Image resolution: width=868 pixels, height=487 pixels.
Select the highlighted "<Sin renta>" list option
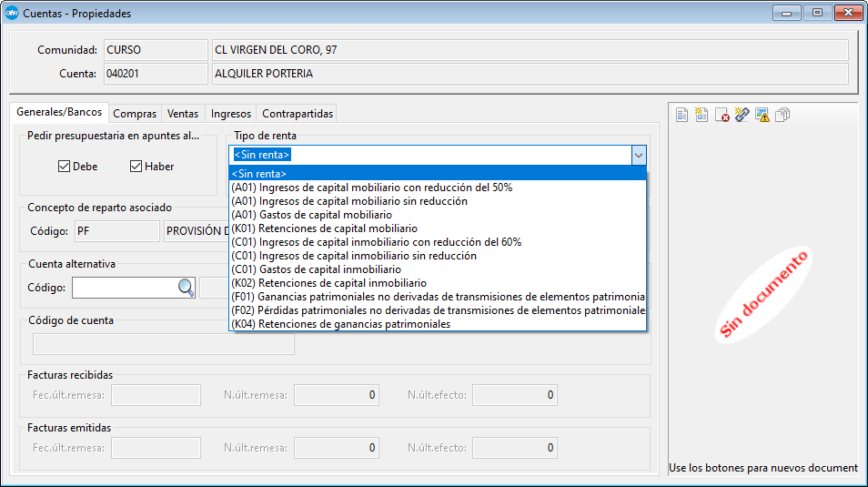pos(259,174)
